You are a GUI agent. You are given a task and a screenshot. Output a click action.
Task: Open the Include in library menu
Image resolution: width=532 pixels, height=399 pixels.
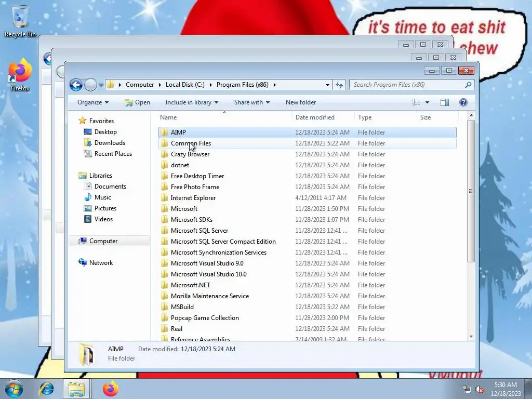(192, 102)
